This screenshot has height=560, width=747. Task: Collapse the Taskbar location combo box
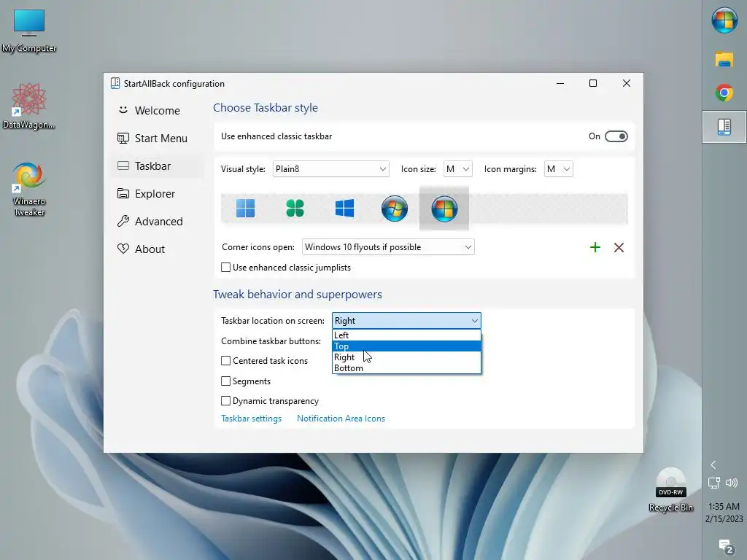(x=406, y=321)
